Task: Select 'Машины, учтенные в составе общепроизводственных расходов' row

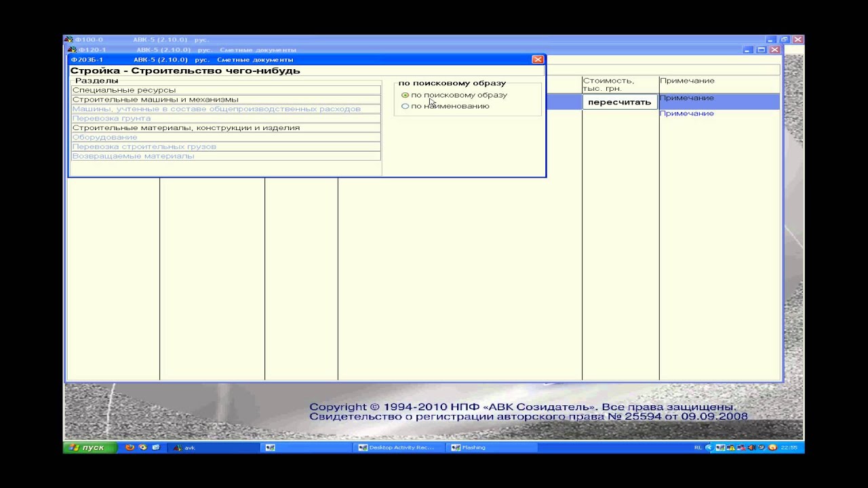Action: tap(226, 109)
